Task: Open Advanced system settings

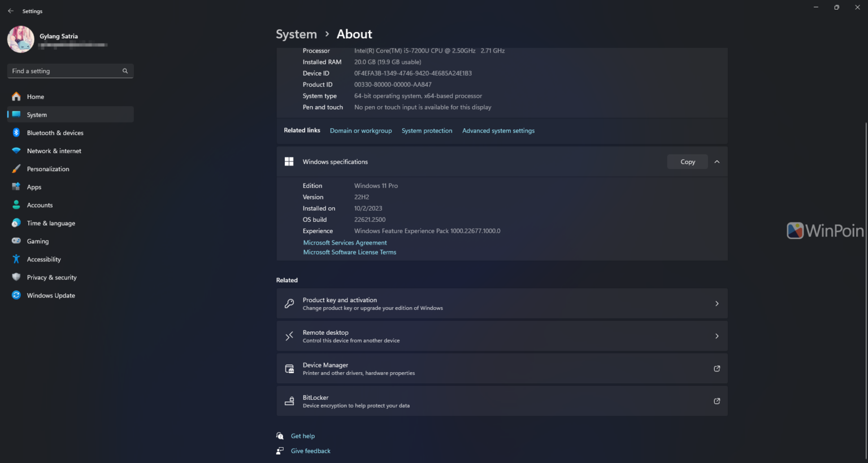Action: (x=498, y=130)
